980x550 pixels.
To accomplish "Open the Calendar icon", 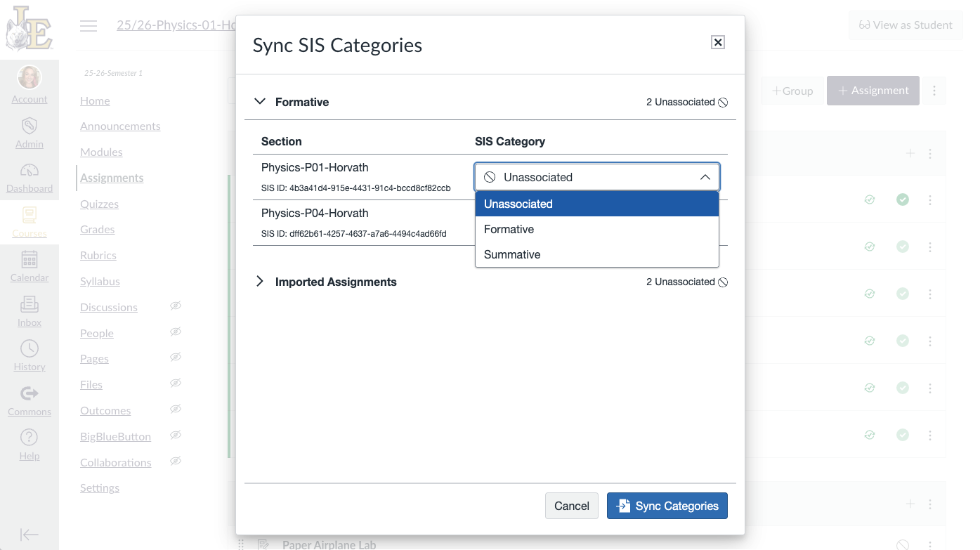I will pos(30,260).
